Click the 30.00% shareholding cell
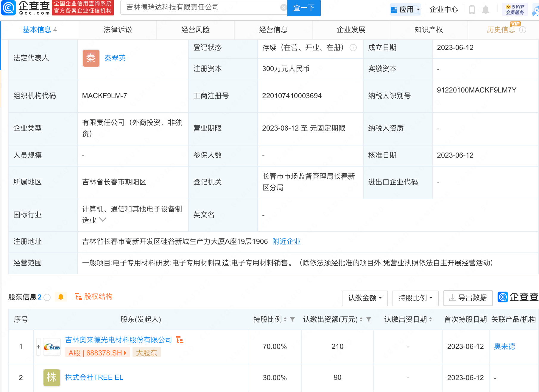 [275, 378]
